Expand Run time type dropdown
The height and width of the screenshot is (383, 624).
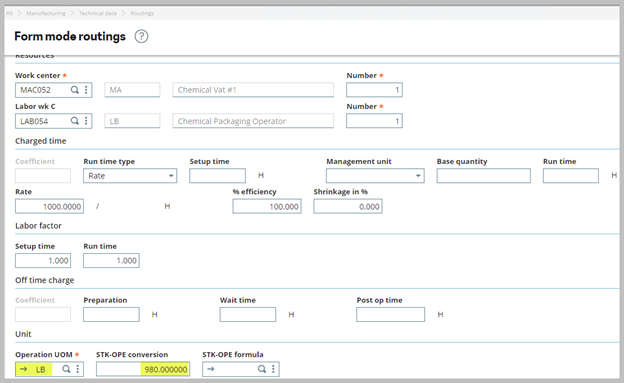[x=171, y=176]
